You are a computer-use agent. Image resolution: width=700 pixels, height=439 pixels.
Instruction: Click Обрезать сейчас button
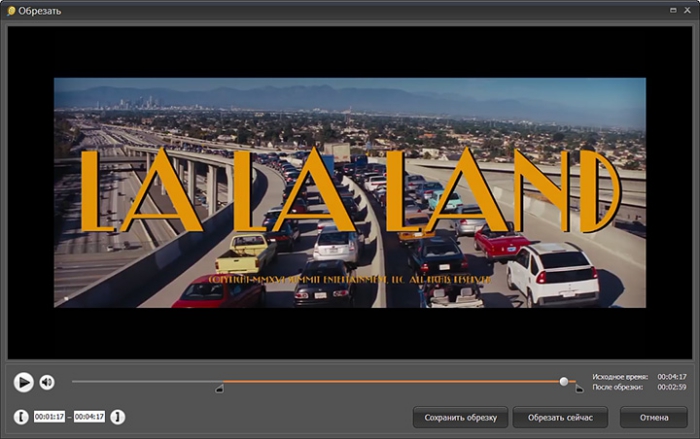point(560,418)
